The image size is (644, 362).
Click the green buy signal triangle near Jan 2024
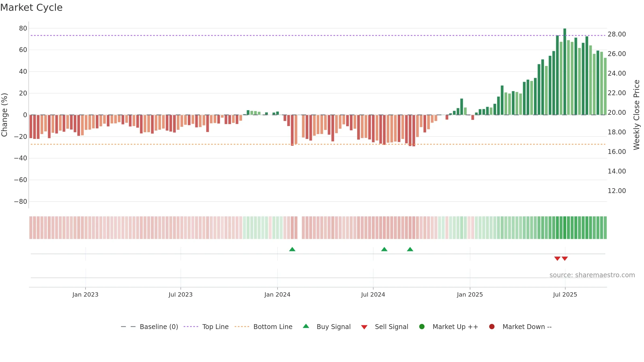click(292, 249)
